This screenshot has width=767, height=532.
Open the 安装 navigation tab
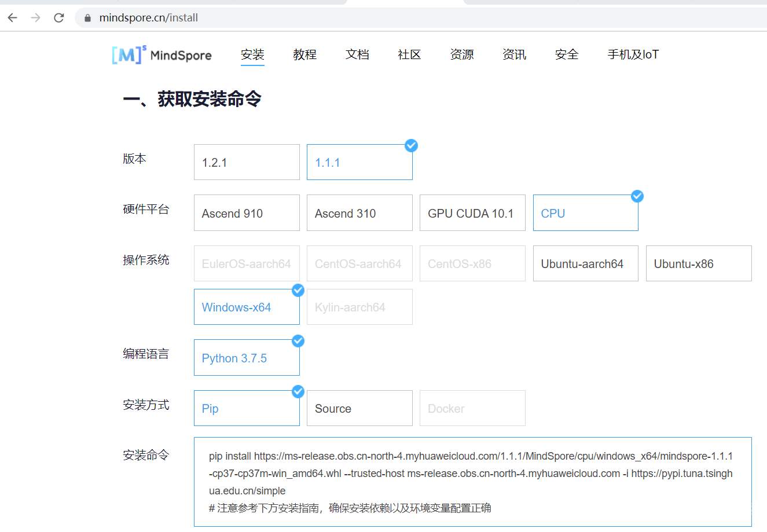[252, 54]
